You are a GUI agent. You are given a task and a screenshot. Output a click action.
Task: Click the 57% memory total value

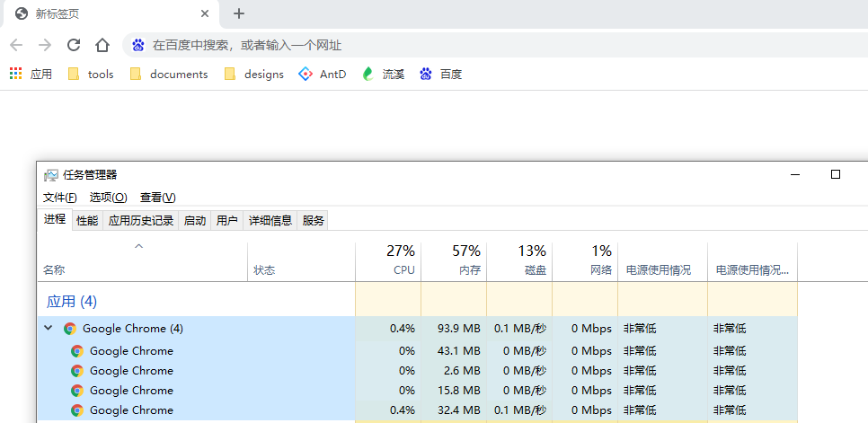[466, 251]
